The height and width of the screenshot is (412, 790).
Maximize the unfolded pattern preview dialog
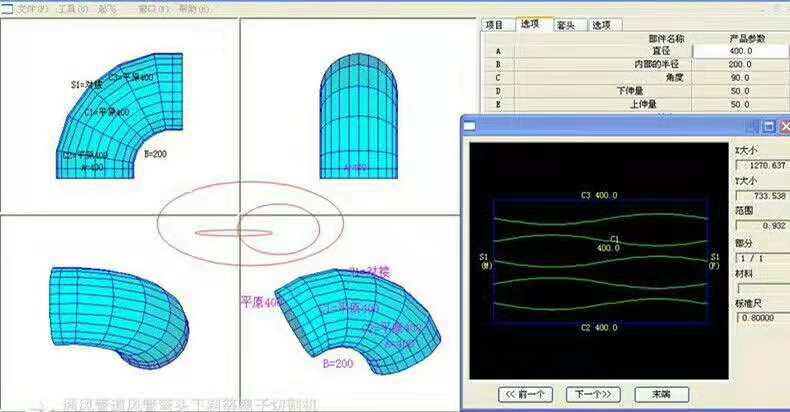pos(768,127)
